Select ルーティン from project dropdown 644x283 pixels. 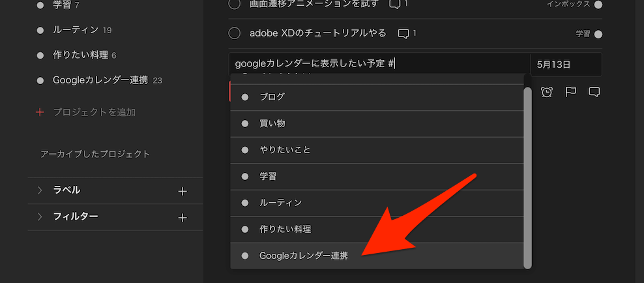tap(377, 203)
